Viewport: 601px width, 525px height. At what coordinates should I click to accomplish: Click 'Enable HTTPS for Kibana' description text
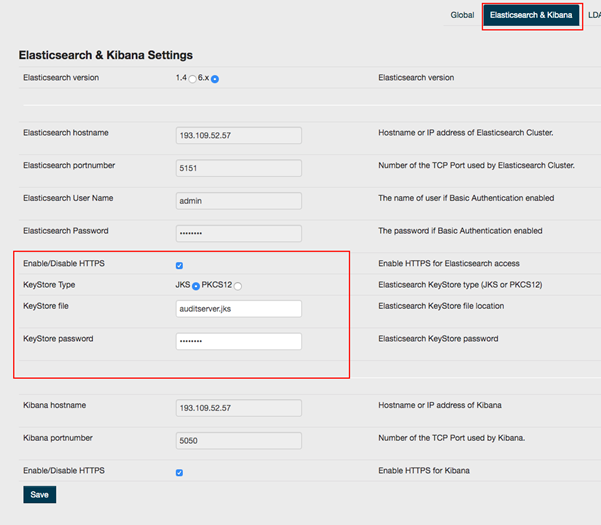coord(424,471)
